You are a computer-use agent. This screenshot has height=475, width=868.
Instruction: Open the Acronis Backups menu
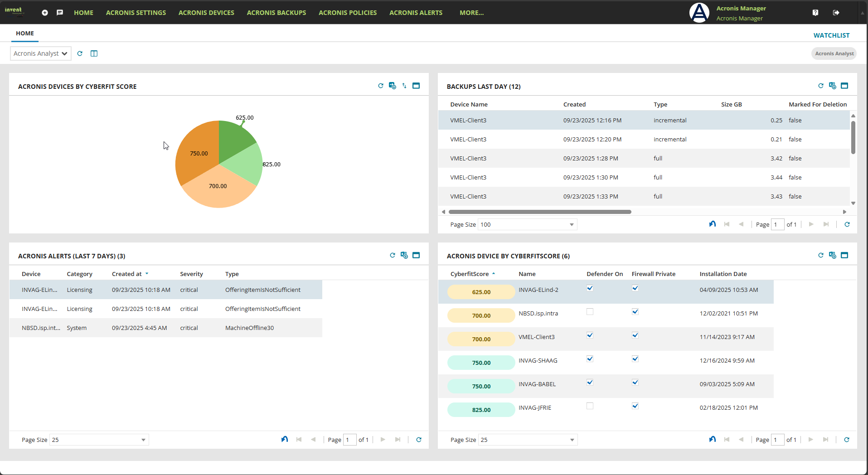276,13
